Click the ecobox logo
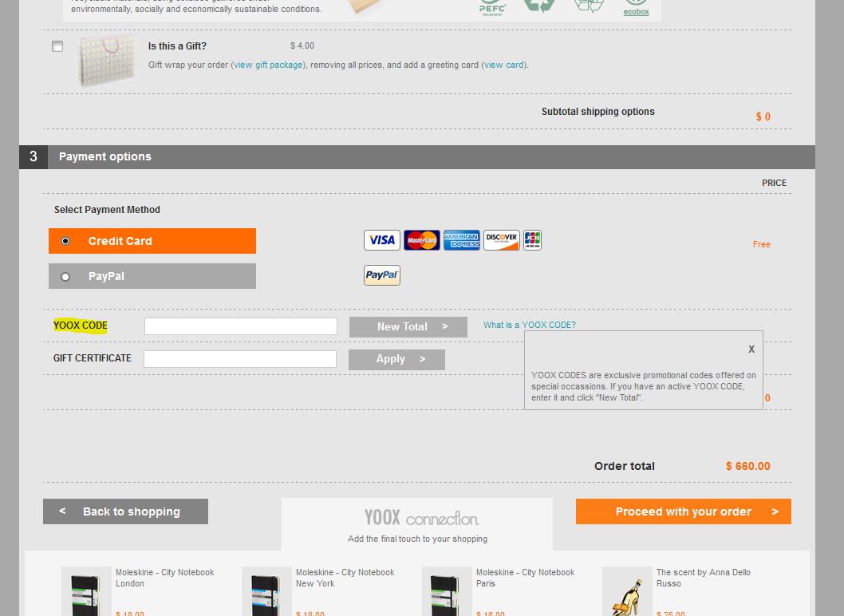This screenshot has width=844, height=616. coord(636,9)
